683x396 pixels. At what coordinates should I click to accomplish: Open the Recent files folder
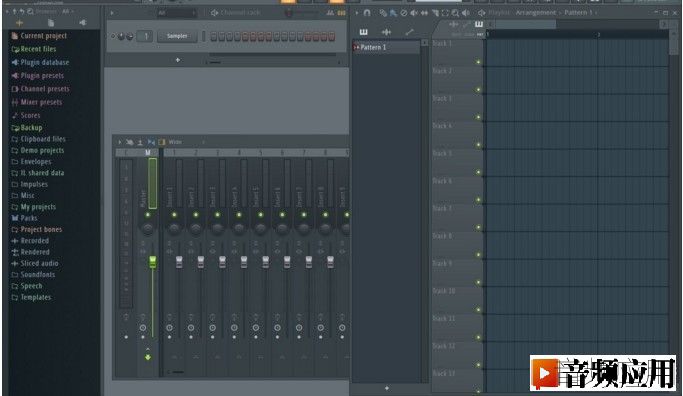pyautogui.click(x=34, y=49)
